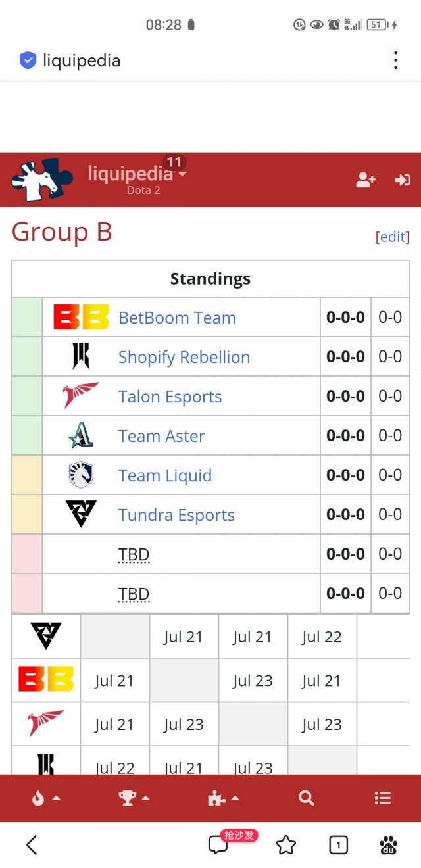
Task: Expand the trending flame menu
Action: point(45,798)
